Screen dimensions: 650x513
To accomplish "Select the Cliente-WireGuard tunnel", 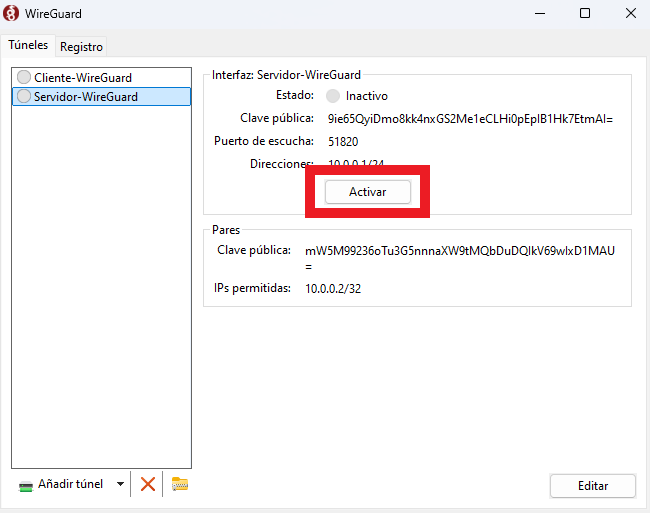I will [102, 77].
